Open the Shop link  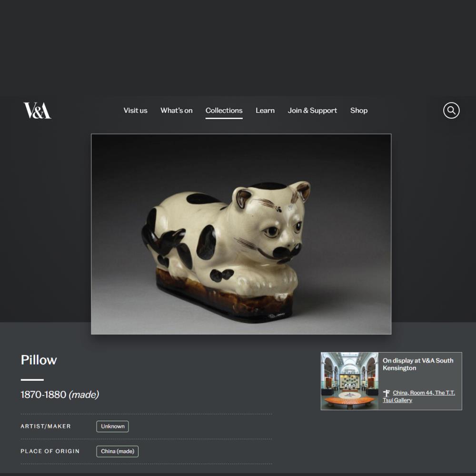[359, 111]
